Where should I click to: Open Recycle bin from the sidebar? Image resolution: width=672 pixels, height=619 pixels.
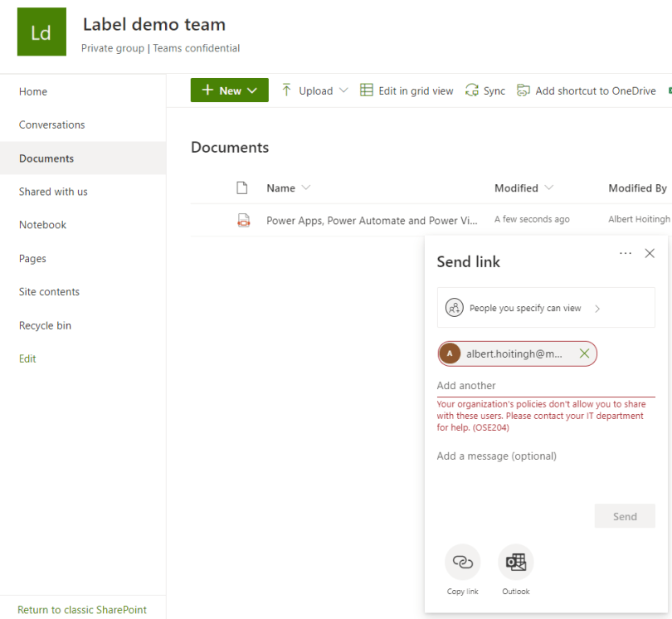point(46,325)
